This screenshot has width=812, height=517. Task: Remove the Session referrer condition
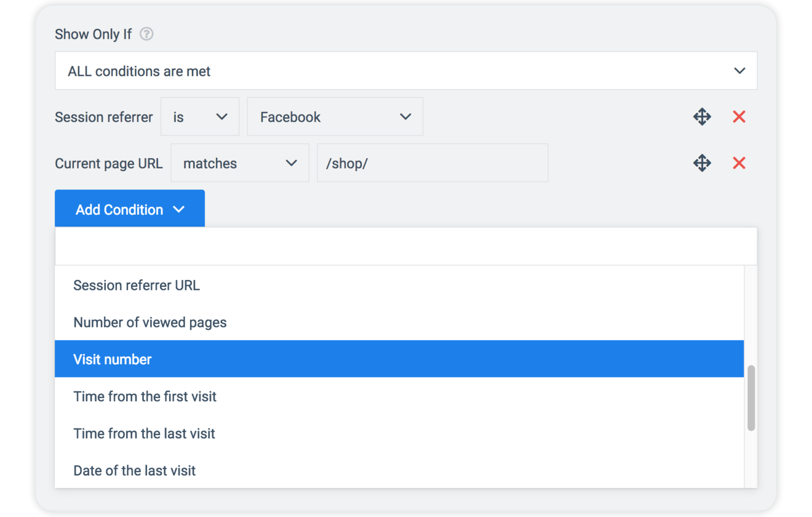[739, 116]
